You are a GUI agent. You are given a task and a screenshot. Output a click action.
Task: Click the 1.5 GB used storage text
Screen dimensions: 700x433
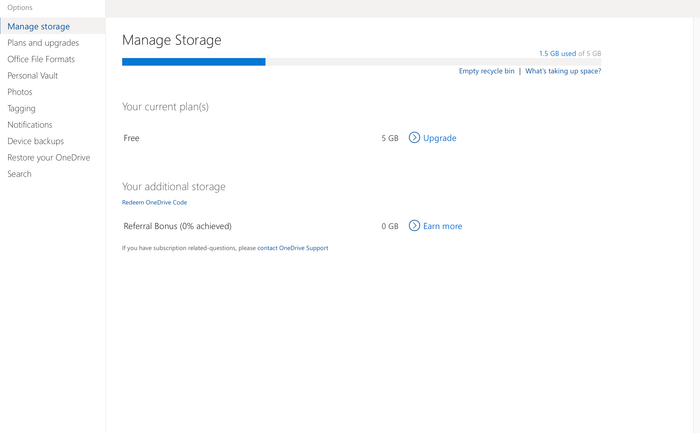(558, 53)
